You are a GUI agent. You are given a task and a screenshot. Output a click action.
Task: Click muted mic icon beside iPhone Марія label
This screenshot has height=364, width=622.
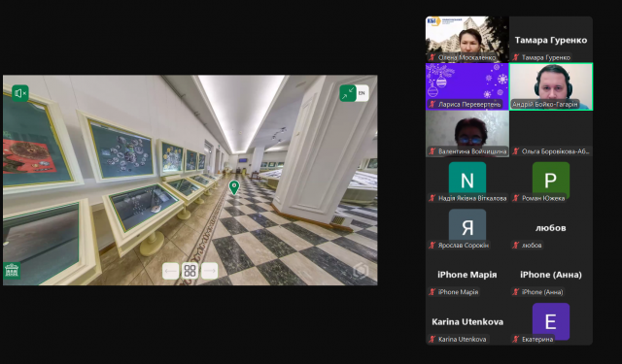pos(432,292)
